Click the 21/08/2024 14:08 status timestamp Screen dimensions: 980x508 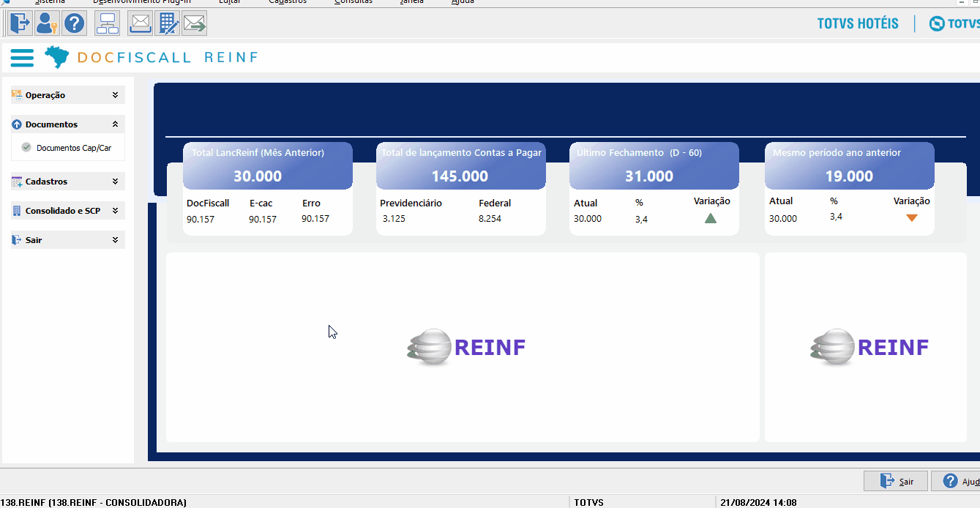pos(758,502)
